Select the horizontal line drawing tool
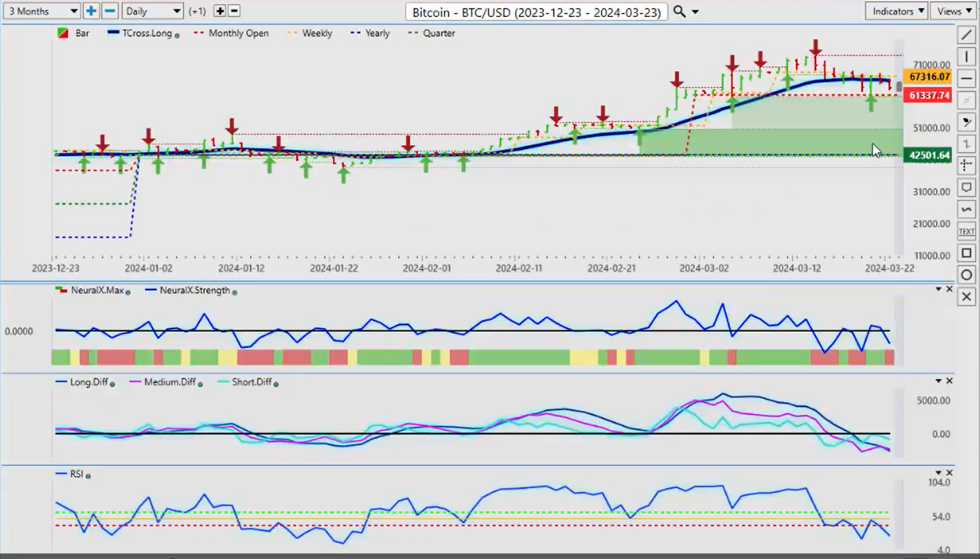The width and height of the screenshot is (980, 559). tap(966, 78)
